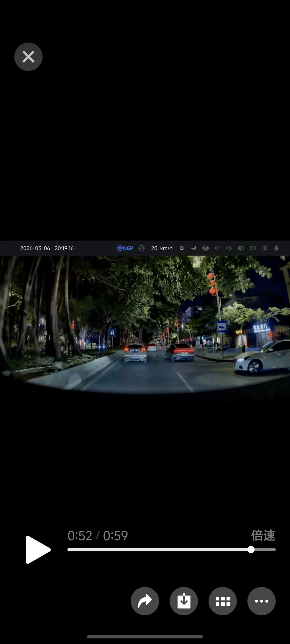This screenshot has width=290, height=644.
Task: Tap the grey high beam headlight icon
Action: pyautogui.click(x=253, y=248)
